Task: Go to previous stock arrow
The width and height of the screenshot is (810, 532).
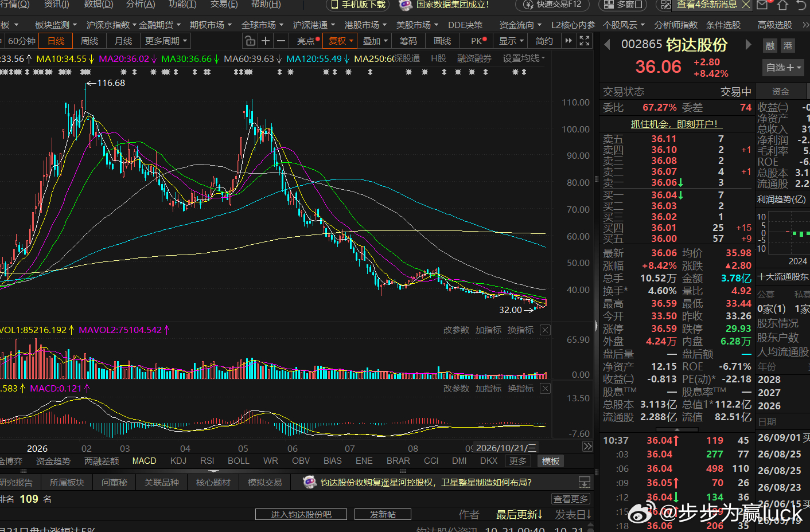Action: point(607,45)
